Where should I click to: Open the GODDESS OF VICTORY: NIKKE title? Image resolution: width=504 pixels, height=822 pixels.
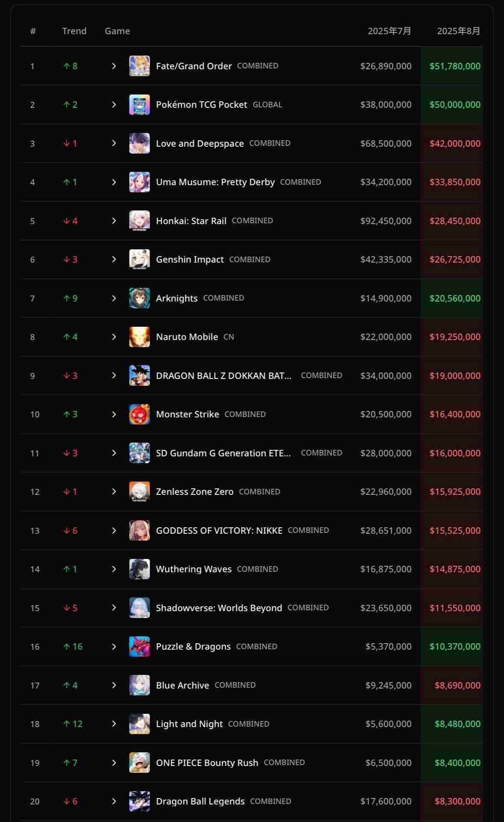point(219,531)
